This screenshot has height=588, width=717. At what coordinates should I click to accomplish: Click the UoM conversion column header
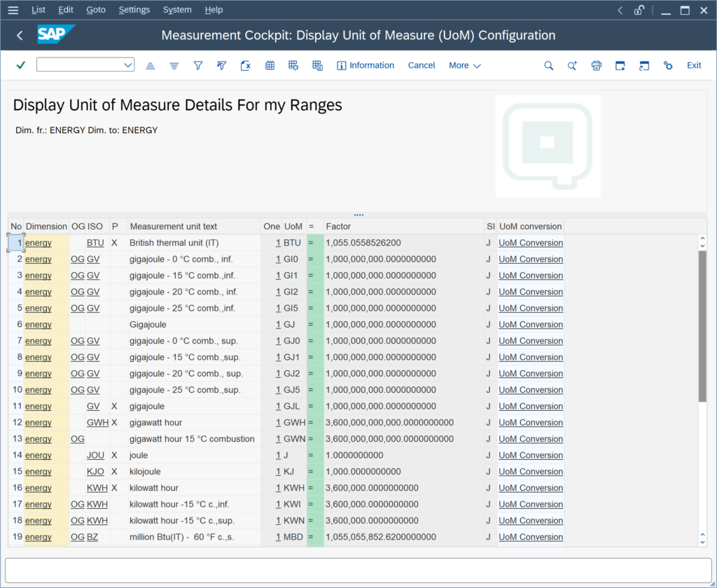click(x=531, y=226)
